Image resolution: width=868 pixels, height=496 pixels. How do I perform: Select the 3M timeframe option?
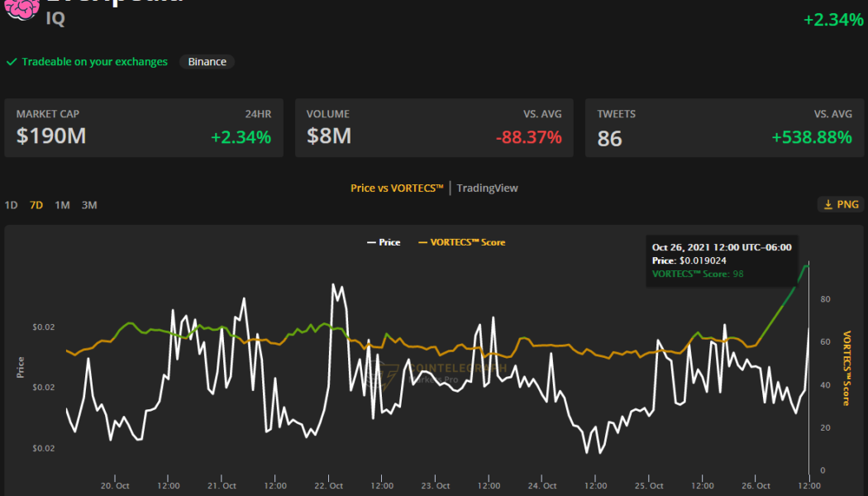(88, 204)
